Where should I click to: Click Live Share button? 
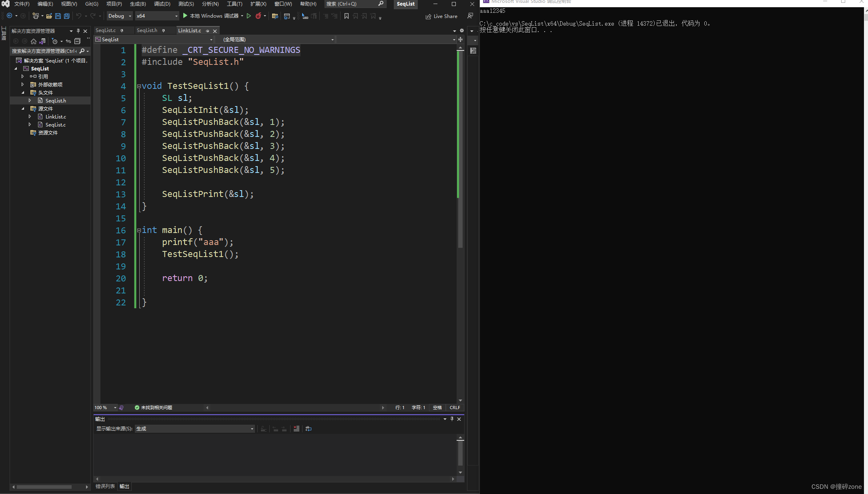coord(441,16)
